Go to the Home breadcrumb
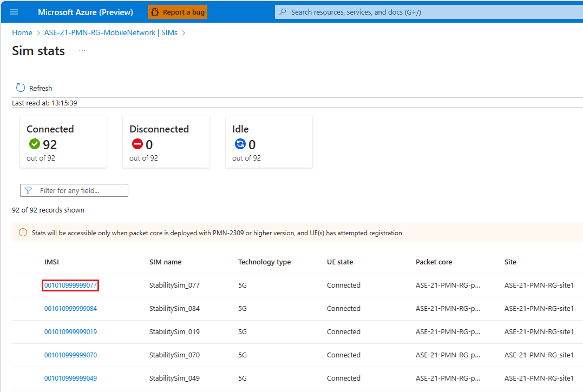 click(22, 33)
